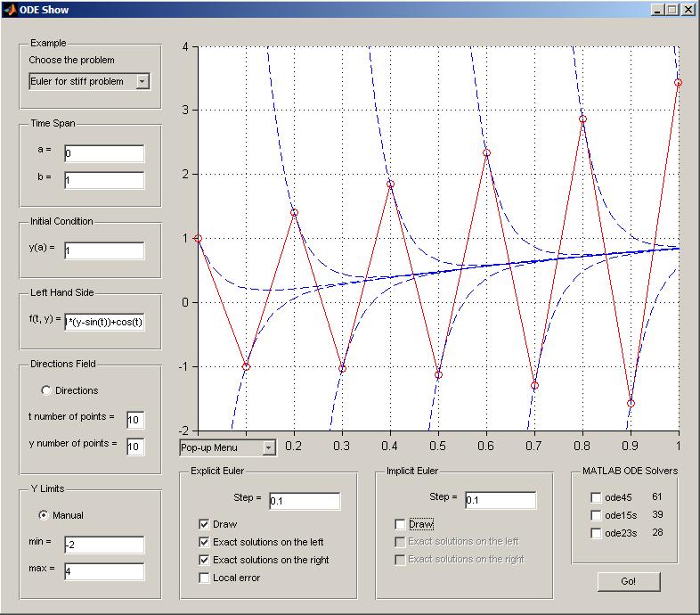Click the starting marker at y=1
Image resolution: width=700 pixels, height=615 pixels.
199,238
